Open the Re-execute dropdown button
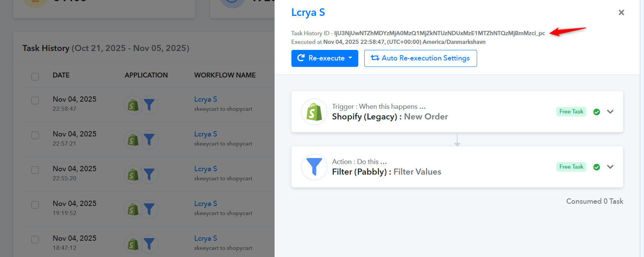 pyautogui.click(x=324, y=58)
